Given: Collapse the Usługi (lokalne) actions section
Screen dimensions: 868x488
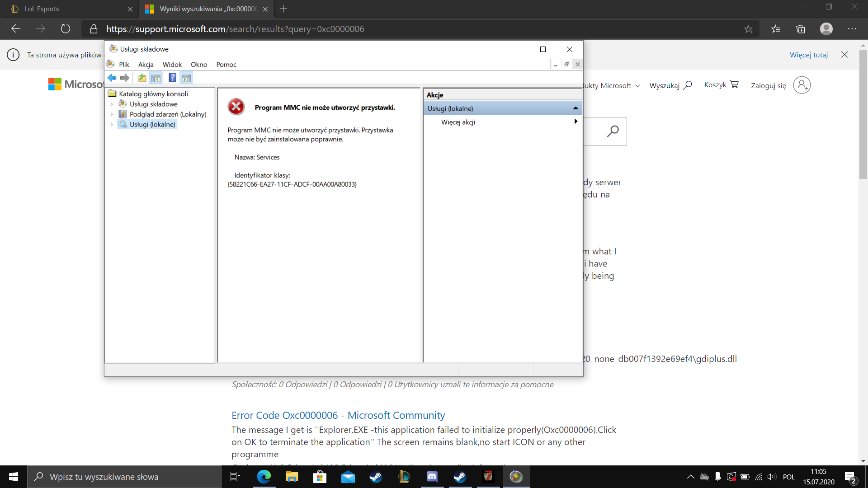Looking at the screenshot, I should click(x=575, y=108).
